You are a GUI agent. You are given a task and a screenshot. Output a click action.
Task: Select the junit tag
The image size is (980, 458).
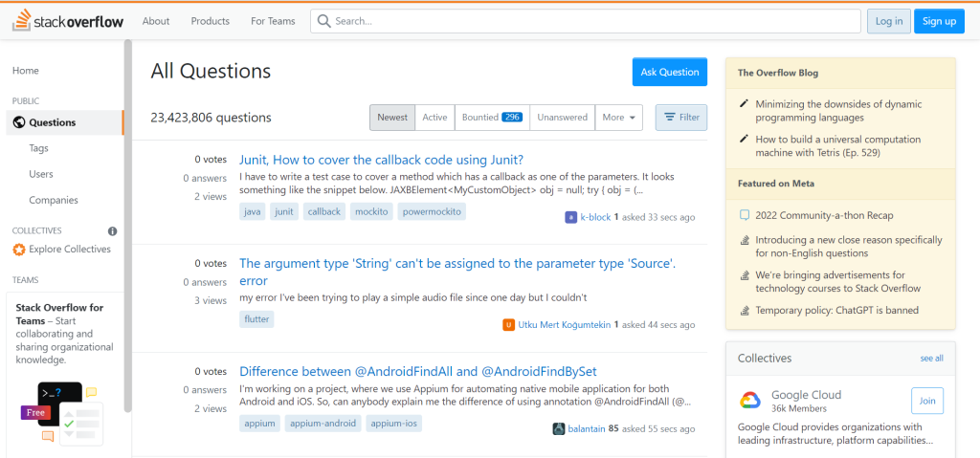click(x=284, y=212)
